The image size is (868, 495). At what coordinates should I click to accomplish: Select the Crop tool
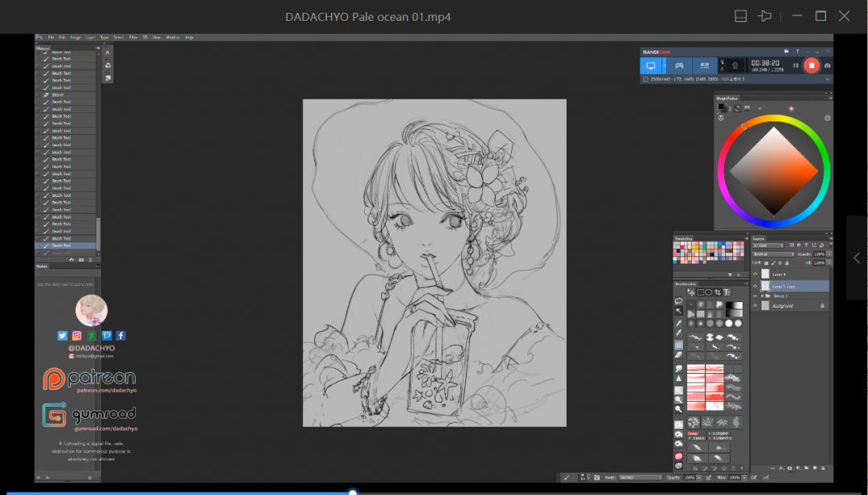click(718, 292)
